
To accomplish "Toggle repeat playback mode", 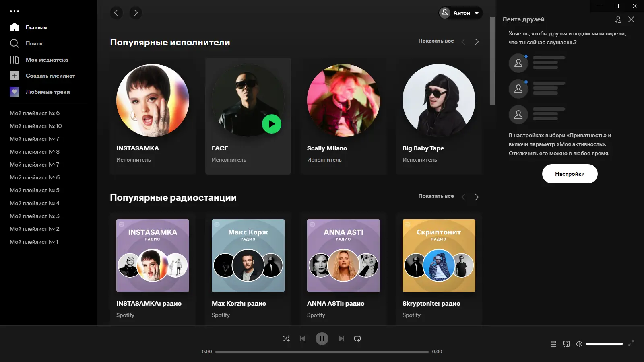I will pyautogui.click(x=358, y=338).
